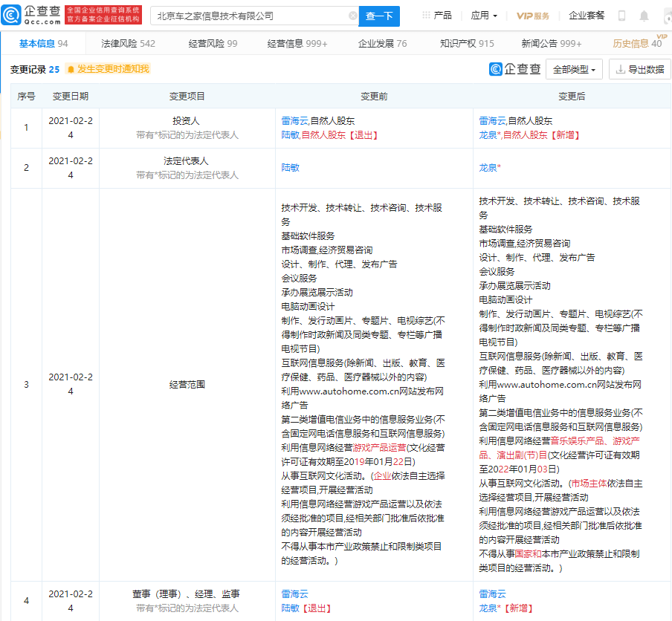Open the 全部类型 type filter dropdown
This screenshot has width=672, height=621.
(574, 69)
